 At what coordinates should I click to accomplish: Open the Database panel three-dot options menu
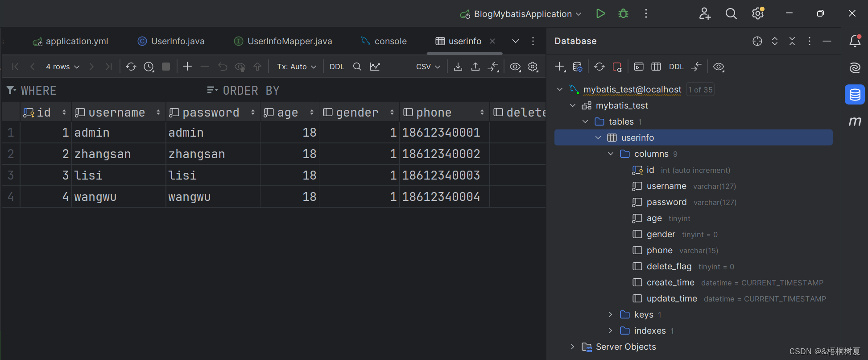[x=810, y=41]
